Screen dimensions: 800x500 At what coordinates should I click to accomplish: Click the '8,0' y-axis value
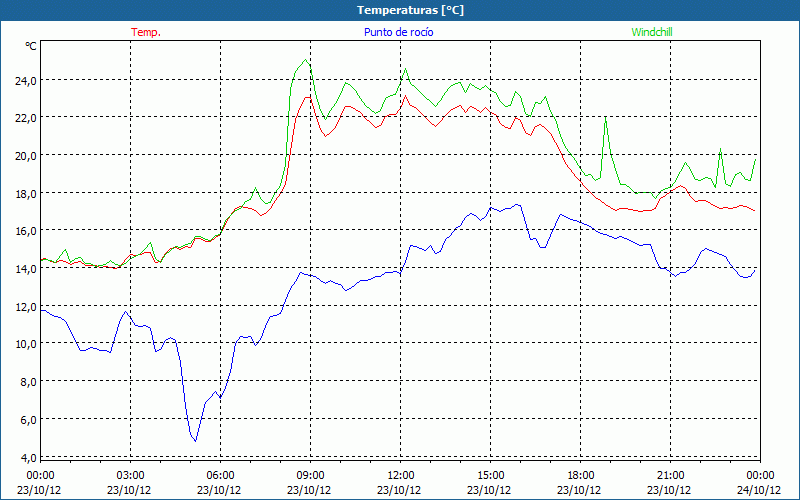pyautogui.click(x=30, y=382)
